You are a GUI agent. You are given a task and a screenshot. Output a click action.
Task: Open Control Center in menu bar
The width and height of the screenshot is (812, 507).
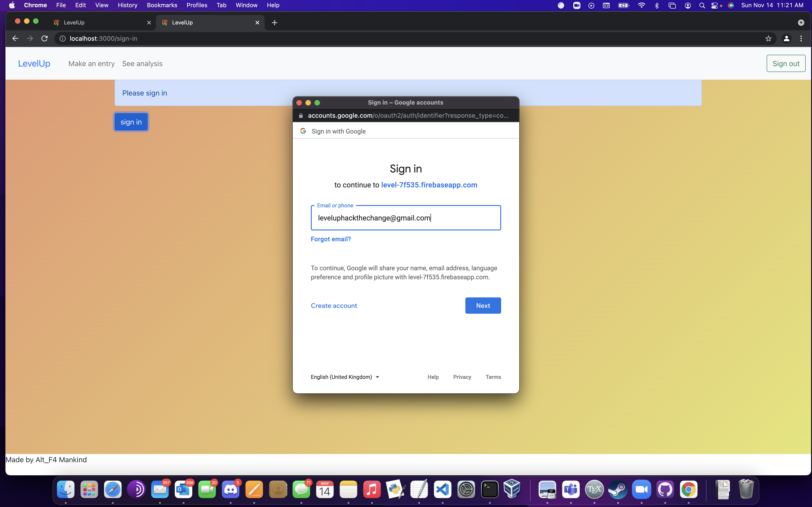[714, 5]
